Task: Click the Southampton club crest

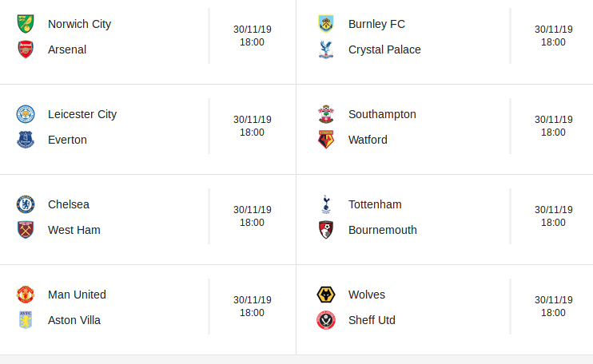Action: (x=326, y=114)
